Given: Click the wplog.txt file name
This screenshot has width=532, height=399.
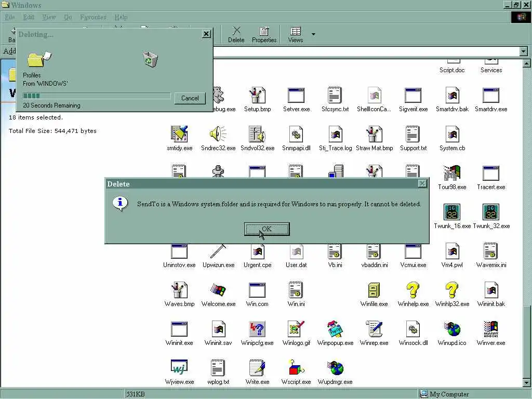Looking at the screenshot, I should coord(218,382).
